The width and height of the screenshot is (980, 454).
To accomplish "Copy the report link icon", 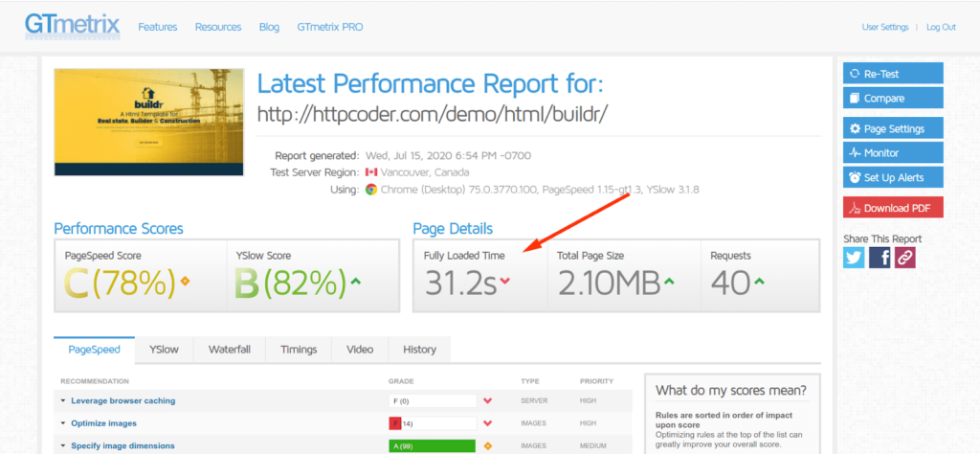I will pyautogui.click(x=905, y=257).
